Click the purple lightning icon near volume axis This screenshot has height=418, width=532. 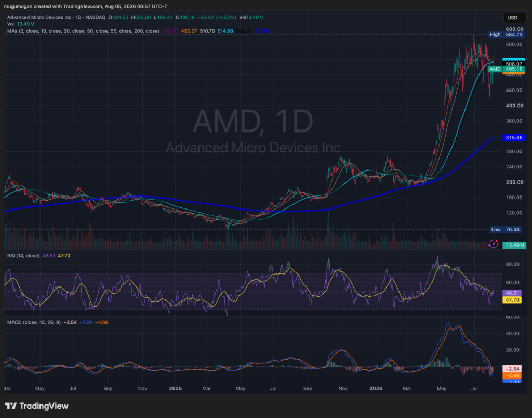click(x=493, y=244)
